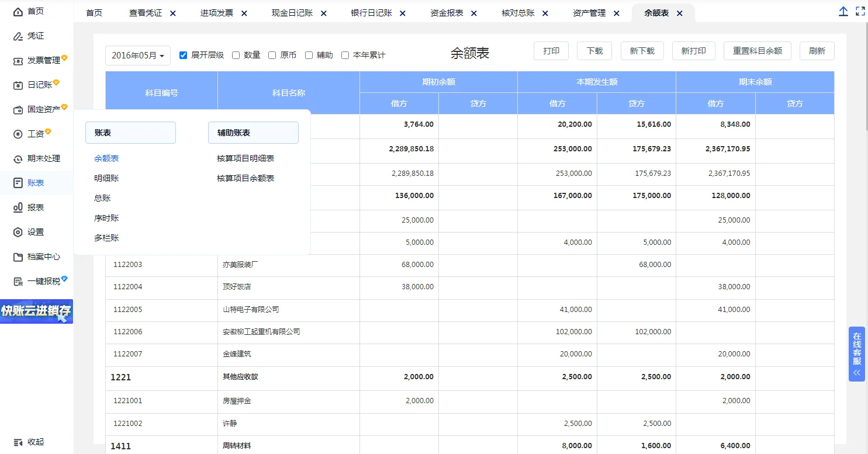Switch to the 资金报表 tab
868x454 pixels.
coord(448,12)
